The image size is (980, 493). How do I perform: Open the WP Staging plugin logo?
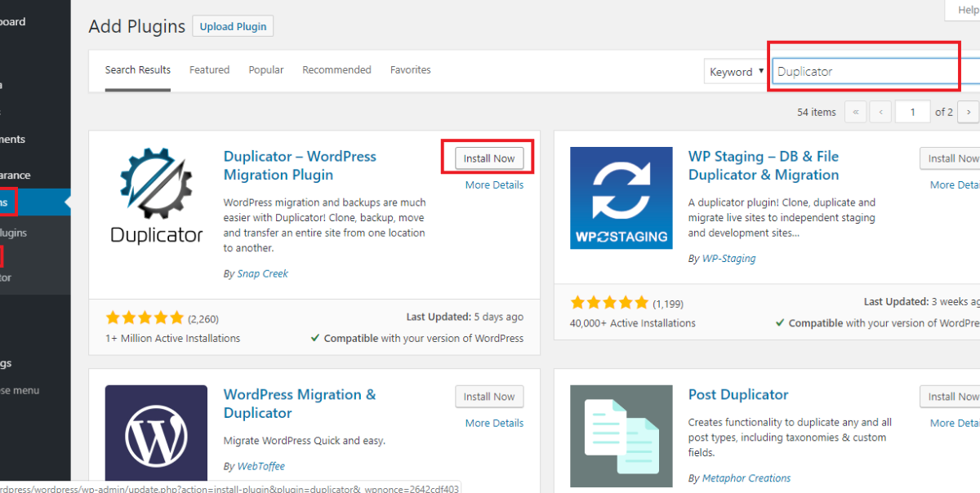[621, 198]
